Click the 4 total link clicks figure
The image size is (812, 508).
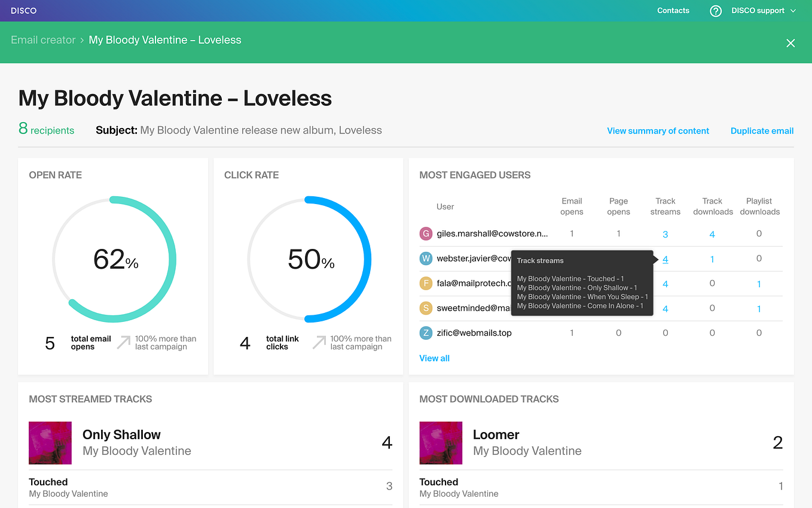click(x=245, y=343)
